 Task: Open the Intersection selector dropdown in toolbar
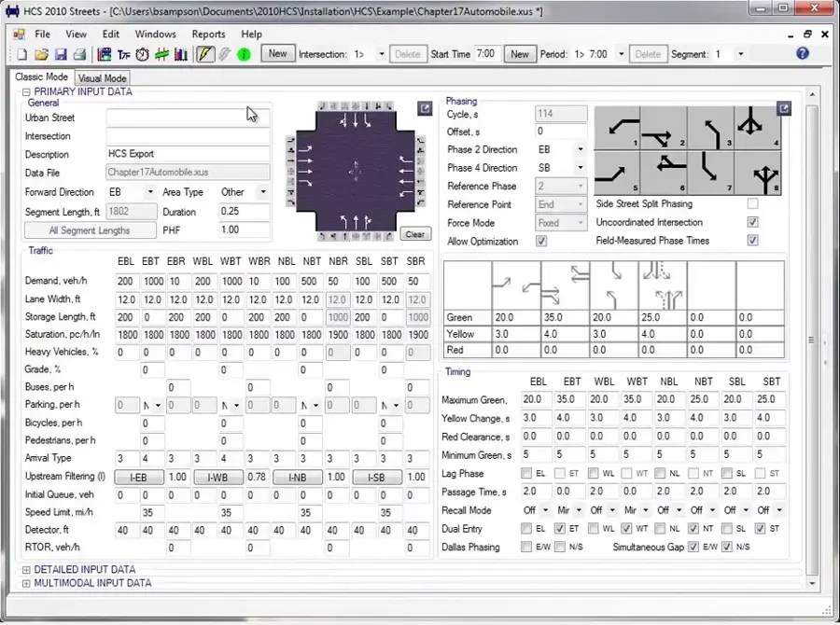382,54
